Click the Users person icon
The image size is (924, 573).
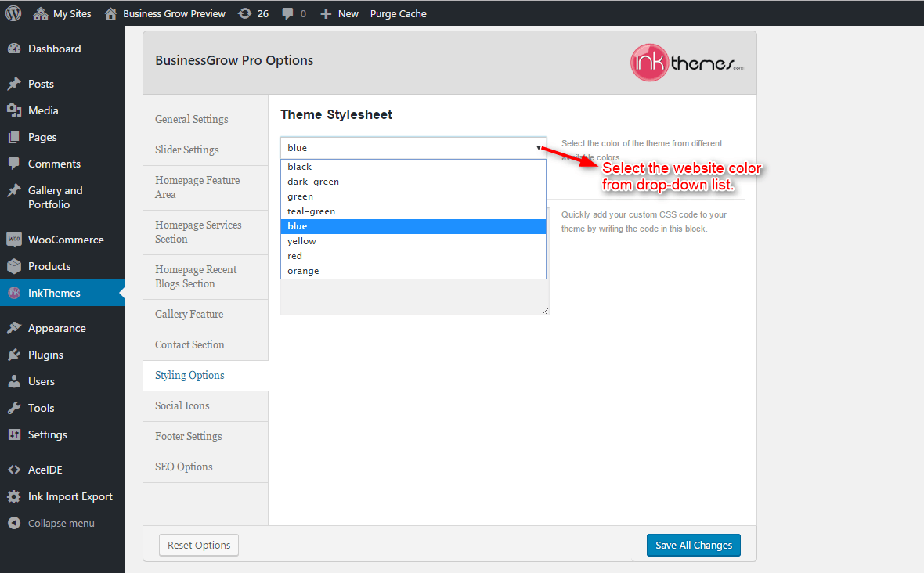[14, 381]
